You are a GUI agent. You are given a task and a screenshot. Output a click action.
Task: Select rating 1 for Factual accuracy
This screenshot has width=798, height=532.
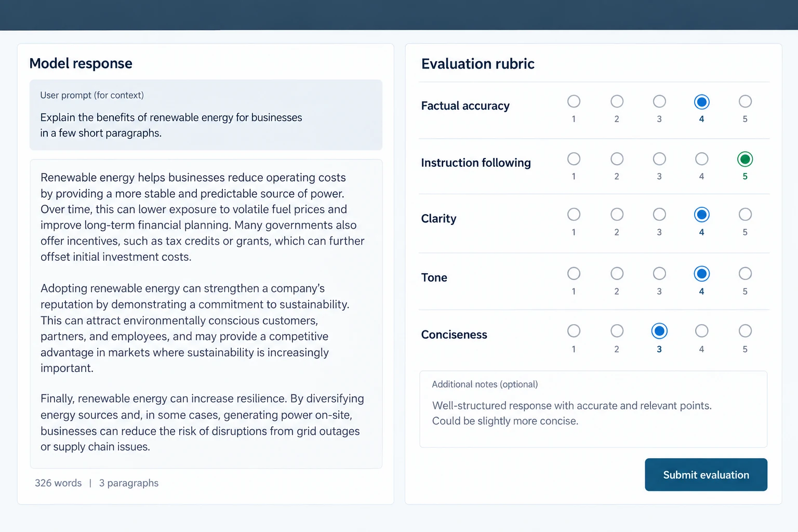pyautogui.click(x=574, y=101)
